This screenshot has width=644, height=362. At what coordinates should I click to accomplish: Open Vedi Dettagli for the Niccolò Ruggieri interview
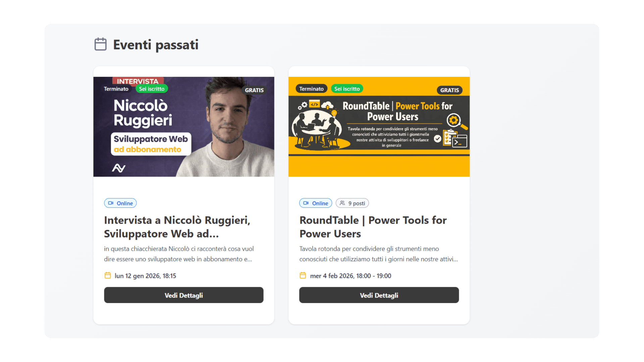click(184, 295)
